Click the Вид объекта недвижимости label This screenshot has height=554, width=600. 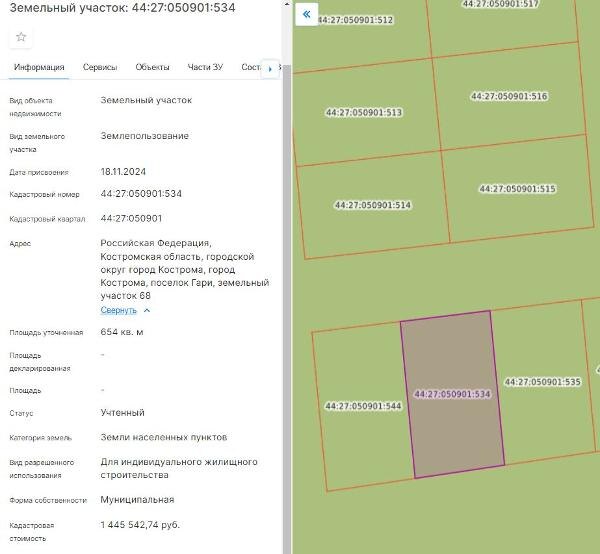pyautogui.click(x=35, y=107)
